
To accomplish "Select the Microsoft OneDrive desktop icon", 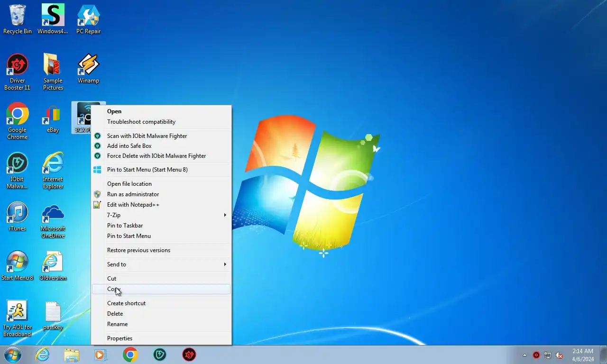I will (53, 220).
